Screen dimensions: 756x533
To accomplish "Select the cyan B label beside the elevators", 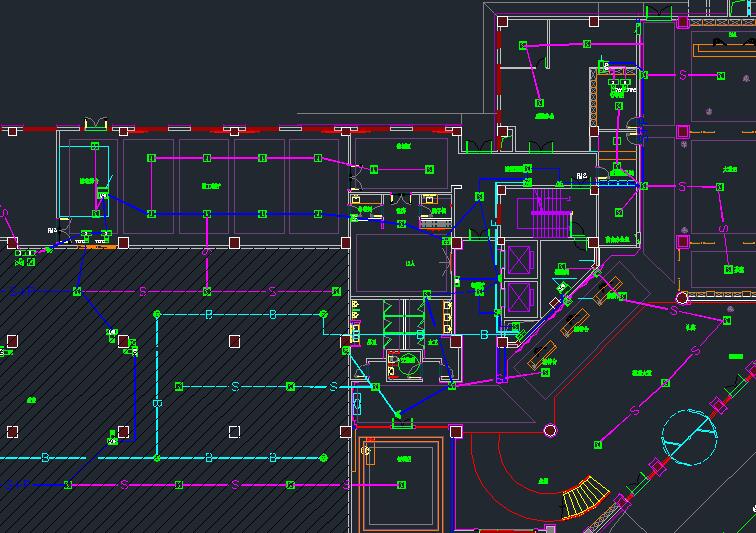I will [x=485, y=335].
